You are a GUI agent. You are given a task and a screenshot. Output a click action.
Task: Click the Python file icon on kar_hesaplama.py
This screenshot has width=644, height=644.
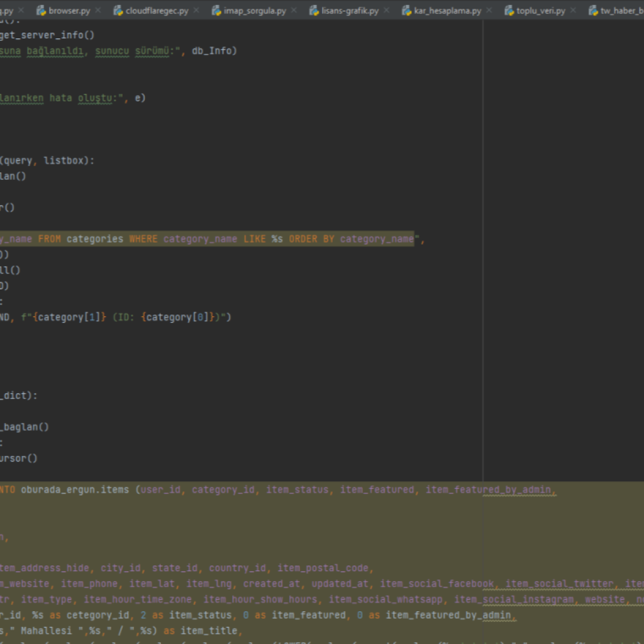pos(407,11)
